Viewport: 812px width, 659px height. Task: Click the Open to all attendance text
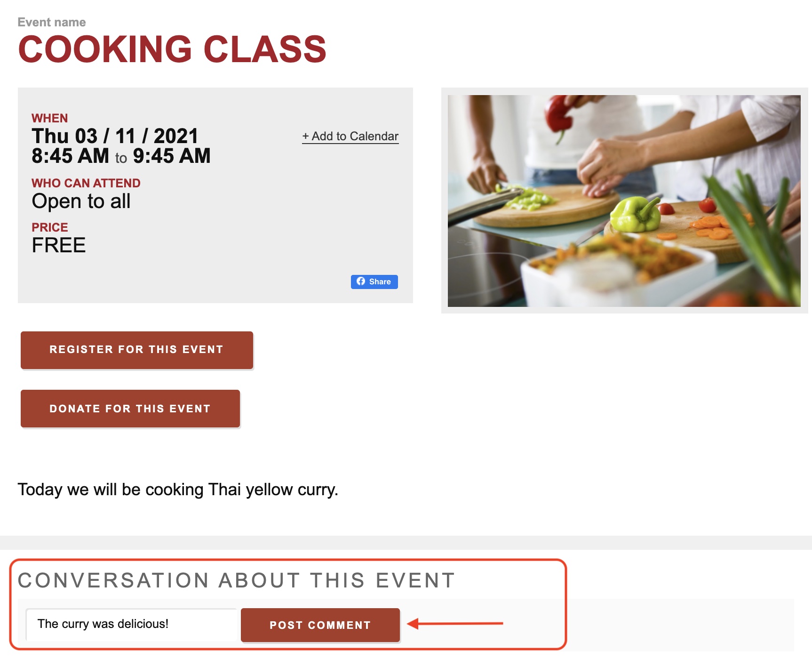click(x=81, y=201)
